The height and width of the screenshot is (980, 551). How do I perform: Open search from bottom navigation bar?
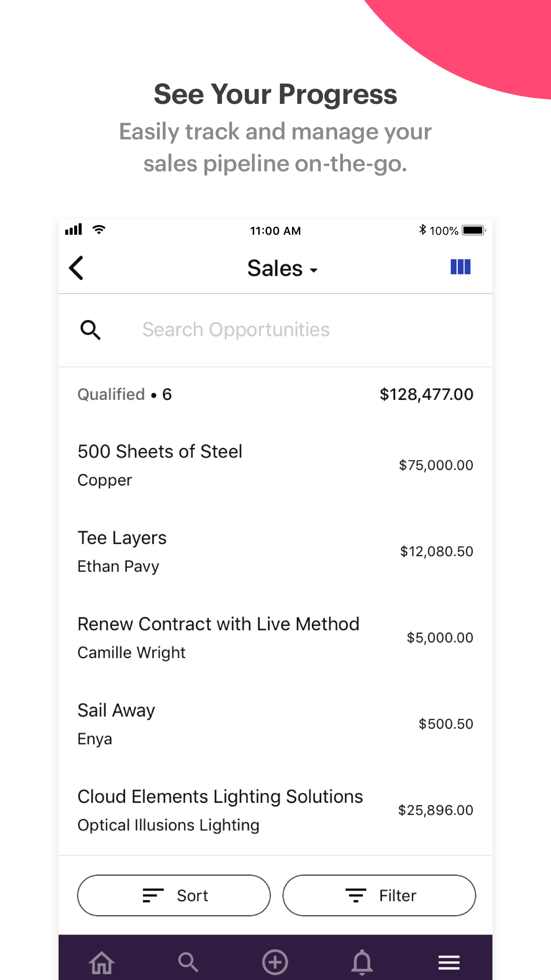(x=188, y=962)
